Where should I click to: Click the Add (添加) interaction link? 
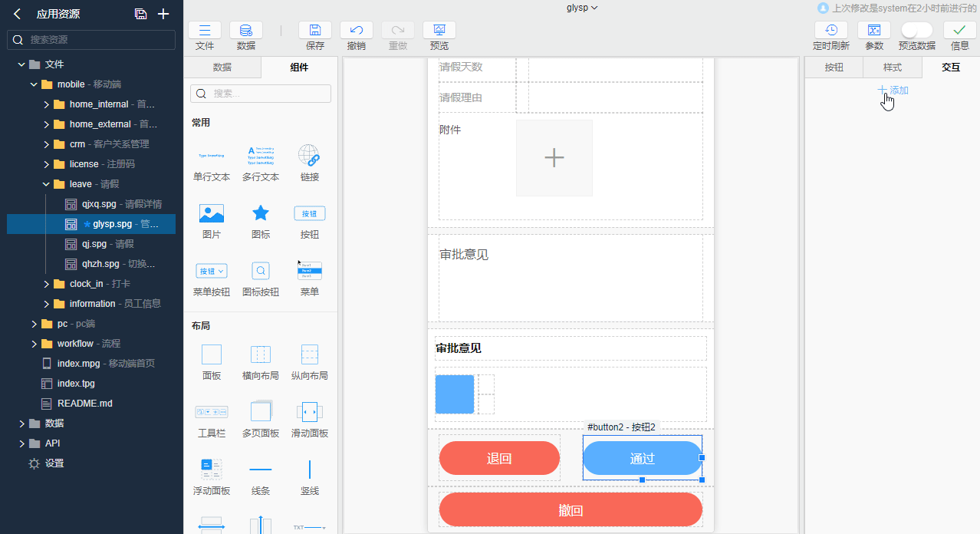[893, 91]
